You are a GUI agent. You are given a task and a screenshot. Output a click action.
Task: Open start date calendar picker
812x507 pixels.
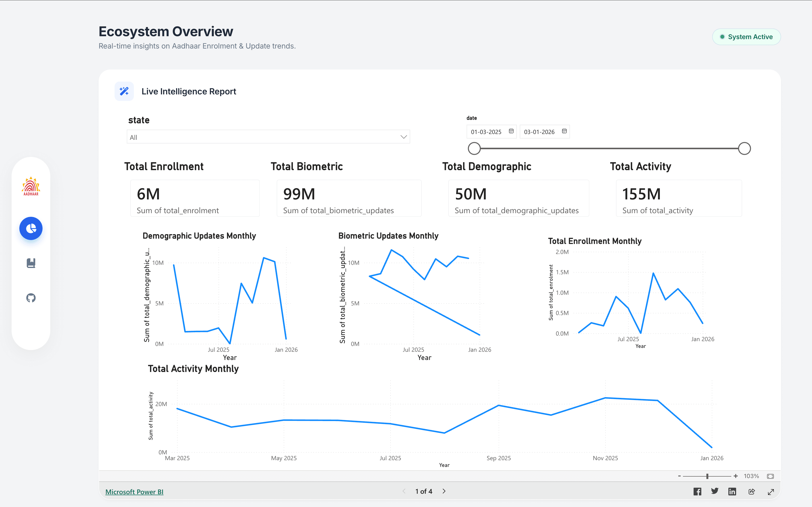coord(511,131)
